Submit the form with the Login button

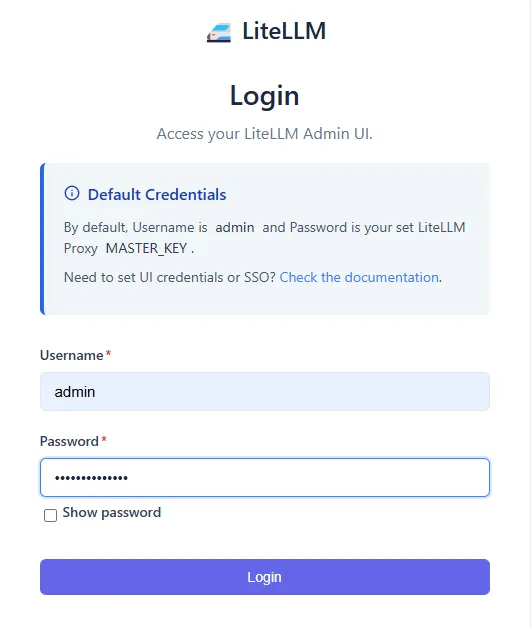tap(265, 577)
